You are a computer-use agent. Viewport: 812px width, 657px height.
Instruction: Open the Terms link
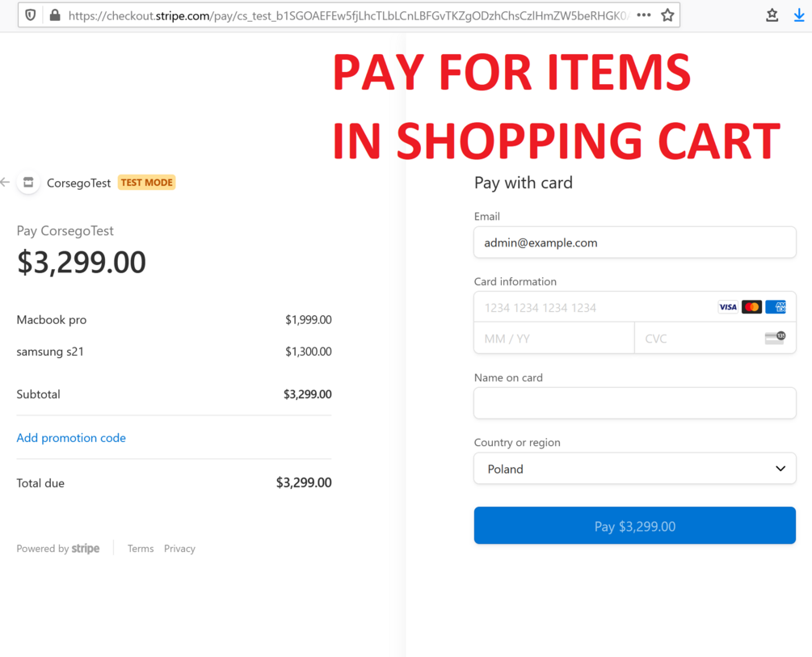pos(141,549)
